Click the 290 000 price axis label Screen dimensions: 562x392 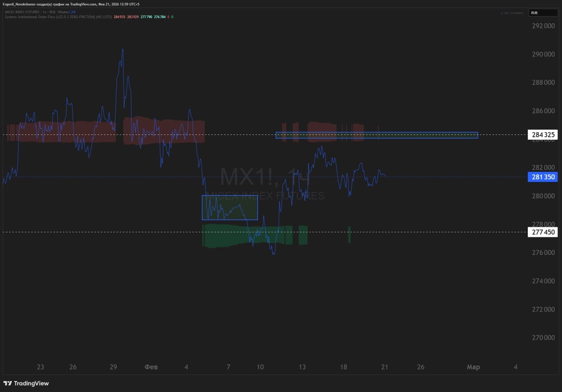[542, 54]
